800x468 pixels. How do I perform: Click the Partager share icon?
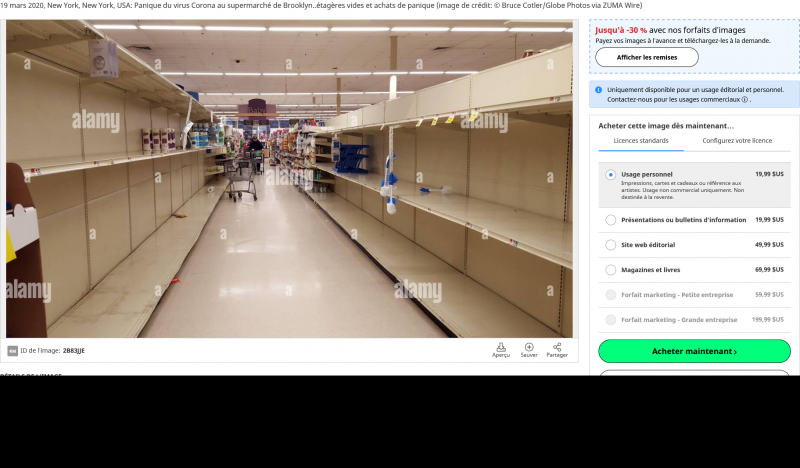pos(557,347)
